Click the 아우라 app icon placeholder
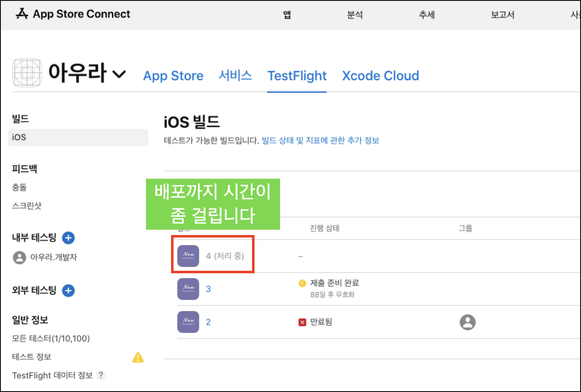Image resolution: width=581 pixels, height=392 pixels. 27,73
